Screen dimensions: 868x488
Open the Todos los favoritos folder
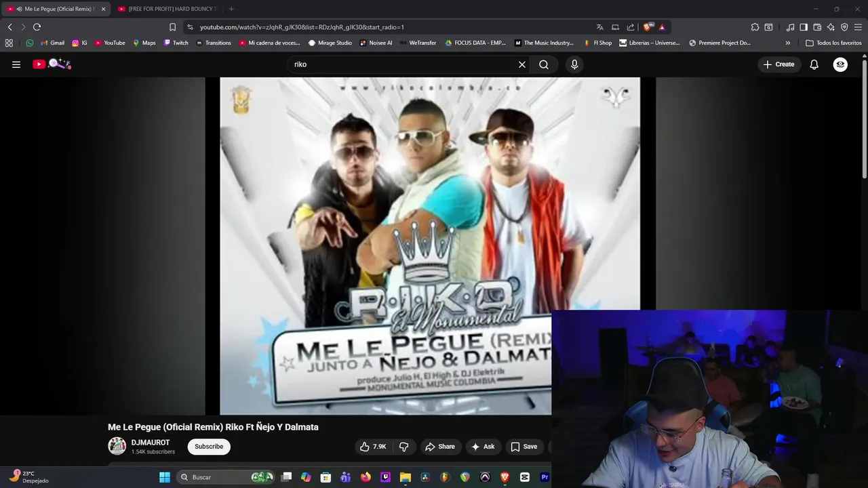tap(833, 43)
